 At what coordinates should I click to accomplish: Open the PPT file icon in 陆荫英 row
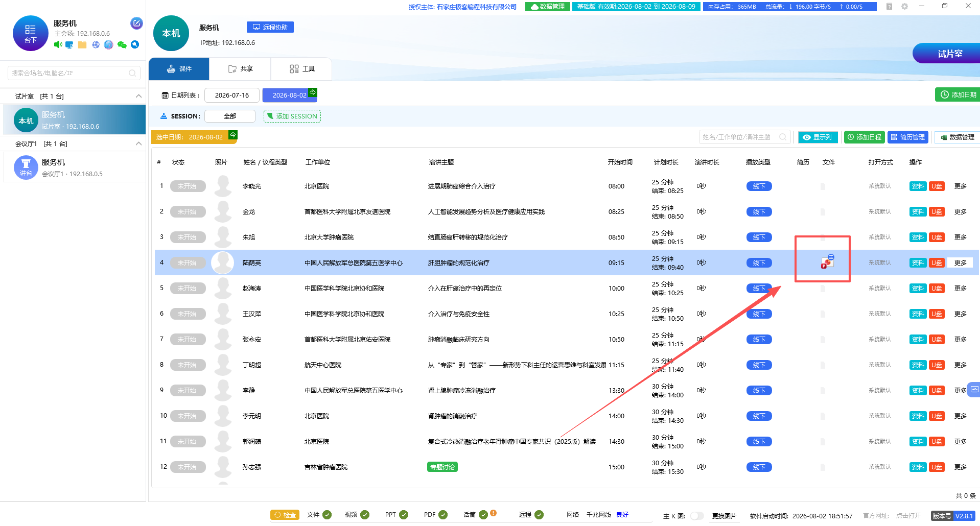coord(827,262)
